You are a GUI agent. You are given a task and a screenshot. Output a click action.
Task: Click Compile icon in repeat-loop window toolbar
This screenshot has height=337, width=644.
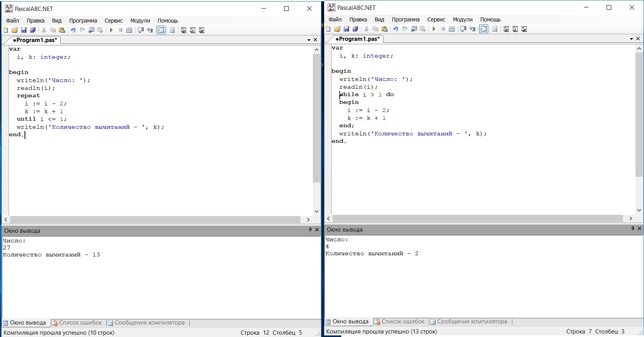(x=129, y=30)
